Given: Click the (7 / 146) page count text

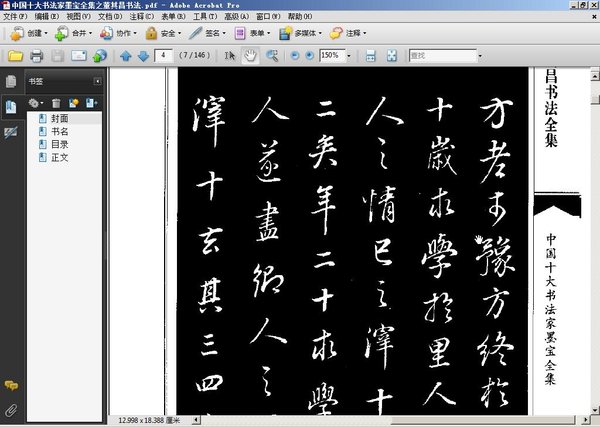Looking at the screenshot, I should 194,55.
